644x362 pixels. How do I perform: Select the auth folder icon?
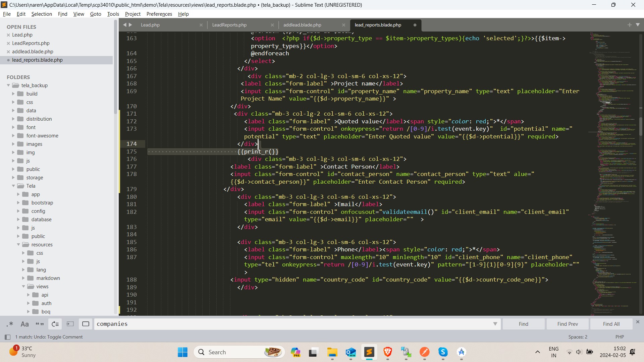[x=35, y=303]
